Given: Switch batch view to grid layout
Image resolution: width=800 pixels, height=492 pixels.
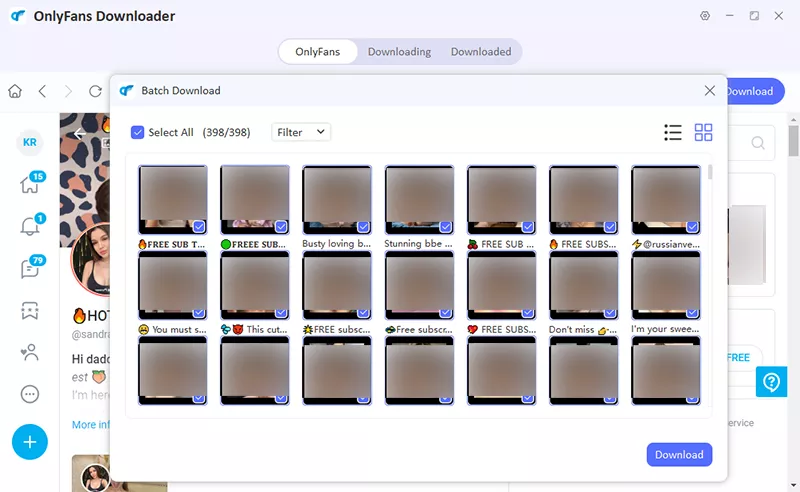Looking at the screenshot, I should click(x=703, y=132).
